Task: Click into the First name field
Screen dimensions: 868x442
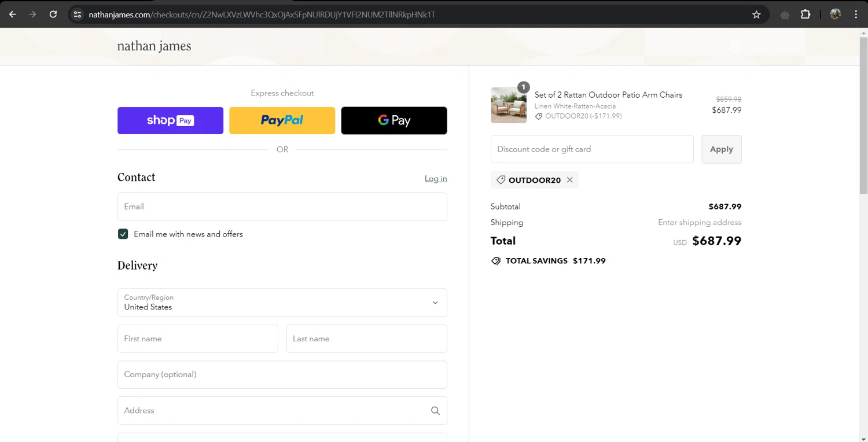Action: pos(198,338)
